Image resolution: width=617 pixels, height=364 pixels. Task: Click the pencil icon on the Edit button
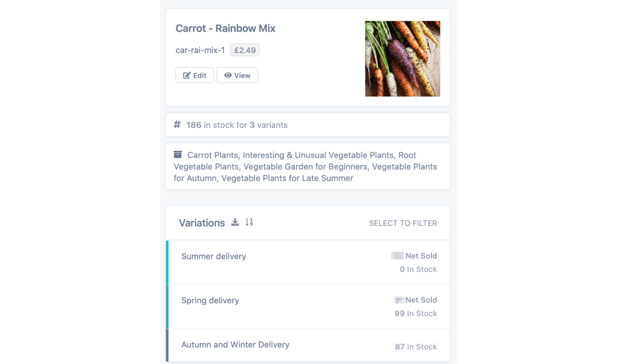pos(186,75)
